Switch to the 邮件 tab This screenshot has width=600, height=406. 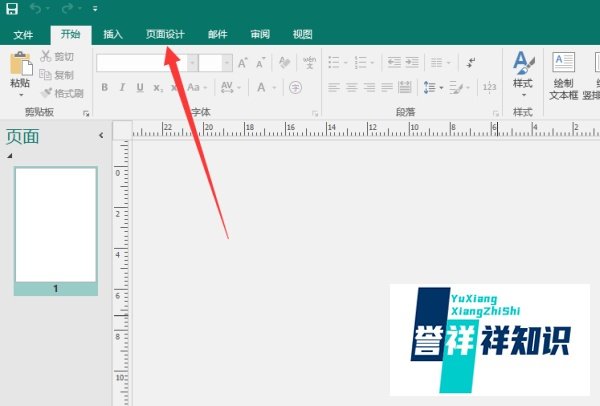217,34
